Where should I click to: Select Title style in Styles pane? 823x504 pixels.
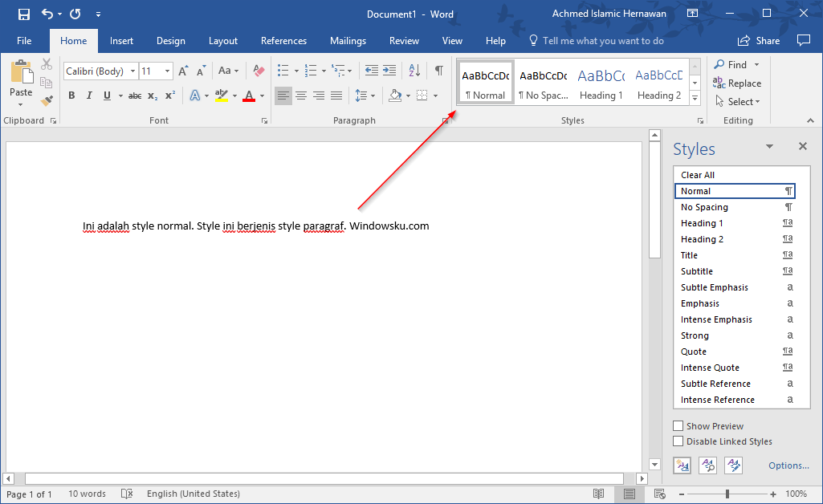[x=735, y=255]
